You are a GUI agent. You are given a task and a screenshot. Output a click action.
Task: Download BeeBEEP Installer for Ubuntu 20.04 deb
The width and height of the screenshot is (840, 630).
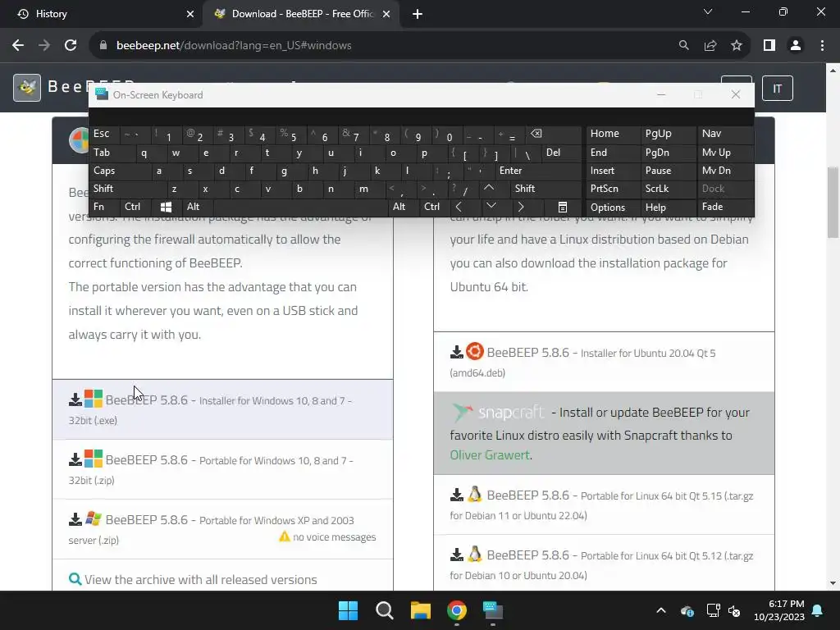coord(604,362)
